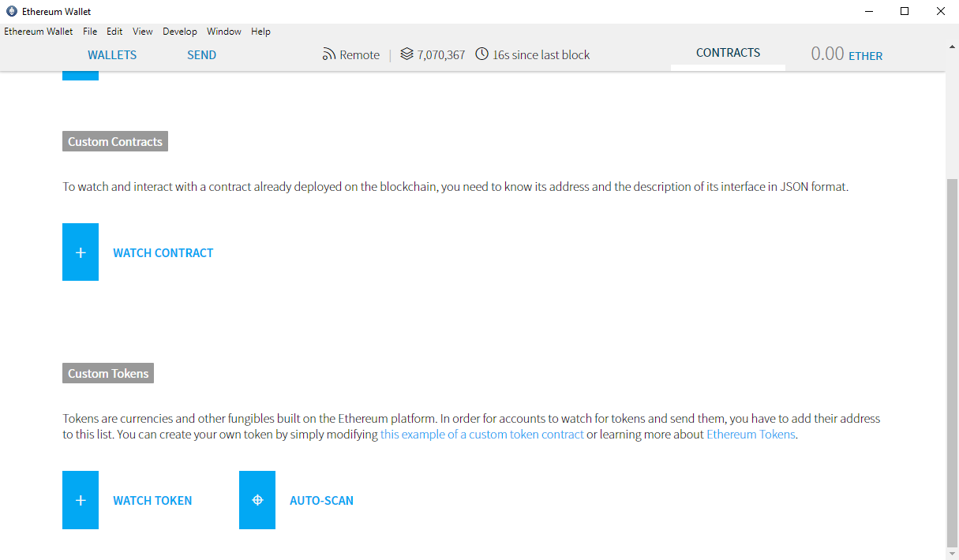Click the 7,070,367 block number
This screenshot has height=560, width=959.
[441, 54]
